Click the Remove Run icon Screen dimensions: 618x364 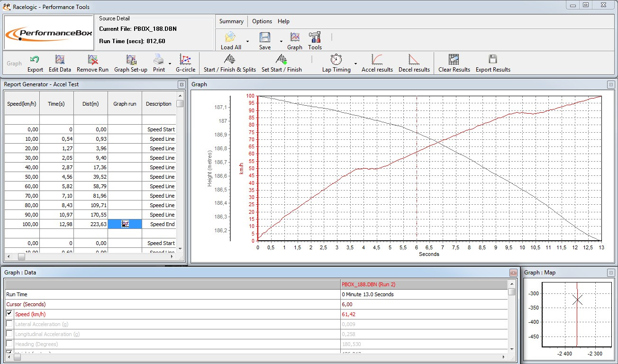tap(93, 60)
